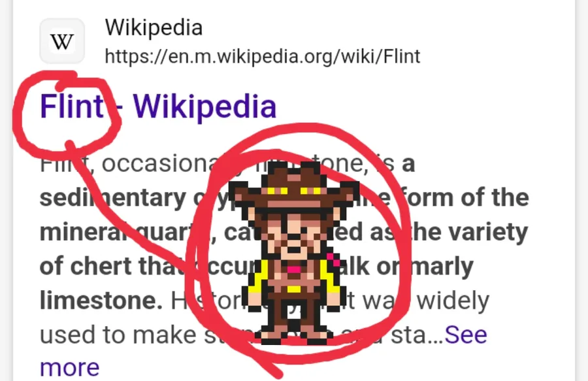588x381 pixels.
Task: Click the word 'Flint' inside the red circle
Action: [72, 107]
